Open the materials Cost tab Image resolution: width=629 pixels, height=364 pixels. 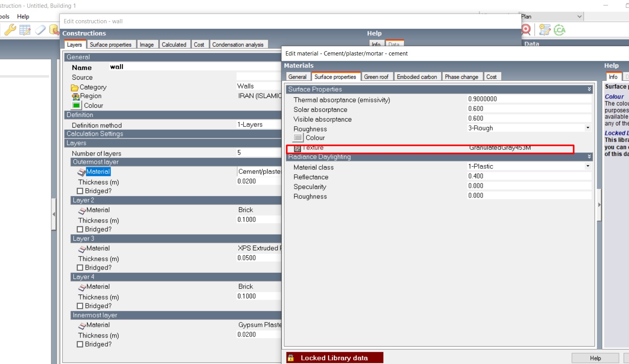pyautogui.click(x=492, y=77)
